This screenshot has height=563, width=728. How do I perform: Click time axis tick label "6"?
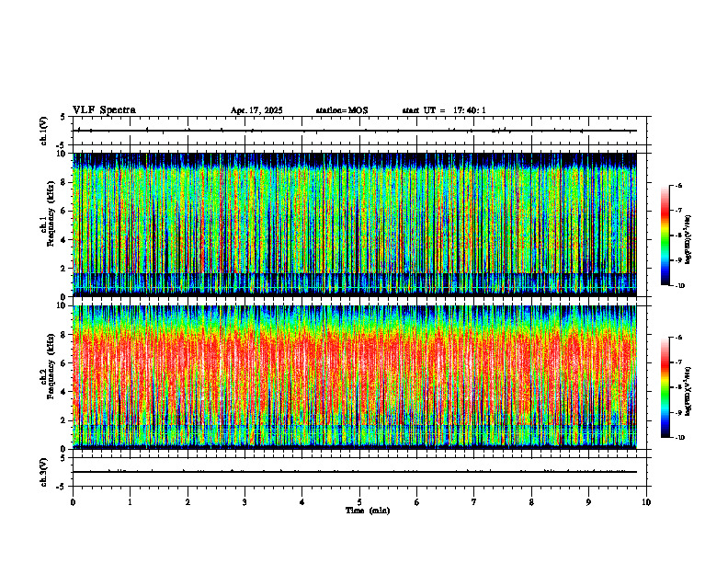[x=417, y=502]
